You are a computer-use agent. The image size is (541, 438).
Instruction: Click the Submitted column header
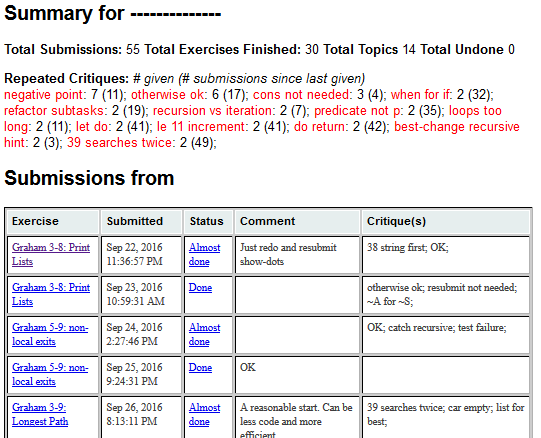tap(141, 222)
